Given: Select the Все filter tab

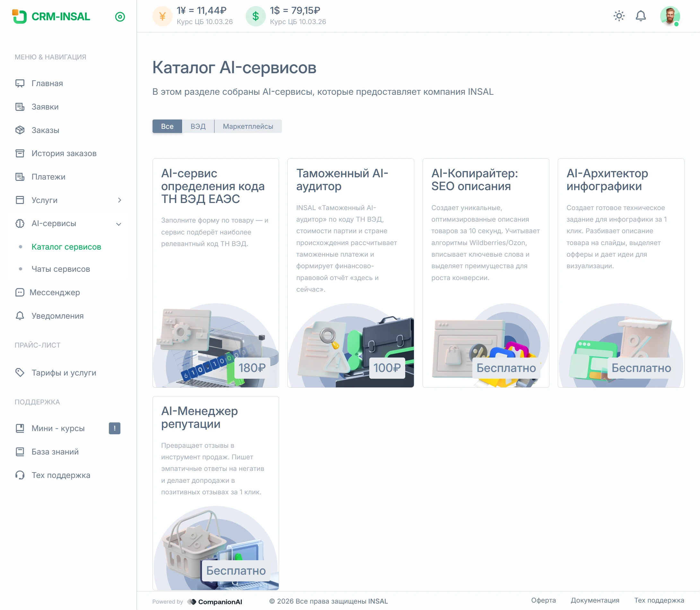Looking at the screenshot, I should pyautogui.click(x=167, y=126).
